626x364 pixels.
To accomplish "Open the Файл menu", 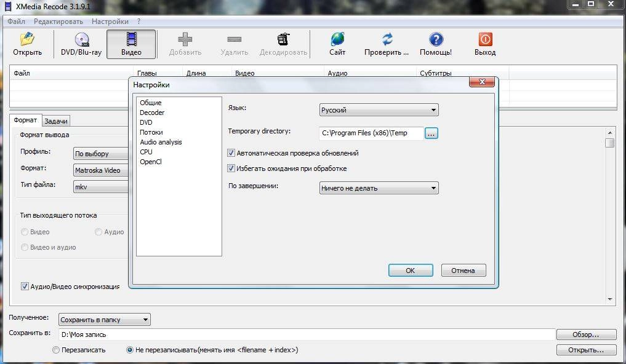I will pos(16,22).
